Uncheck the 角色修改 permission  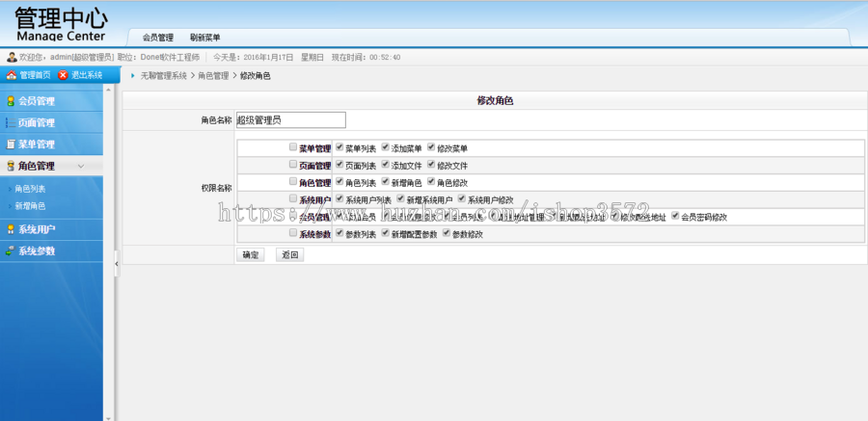click(431, 182)
